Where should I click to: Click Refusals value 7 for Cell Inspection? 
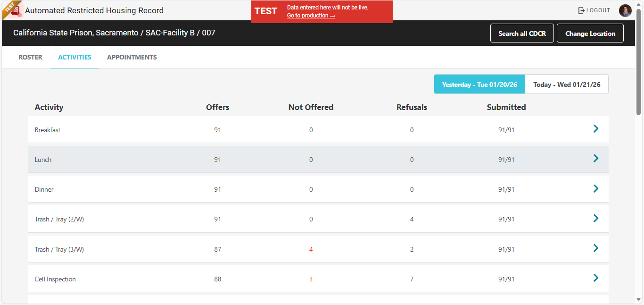(x=412, y=279)
